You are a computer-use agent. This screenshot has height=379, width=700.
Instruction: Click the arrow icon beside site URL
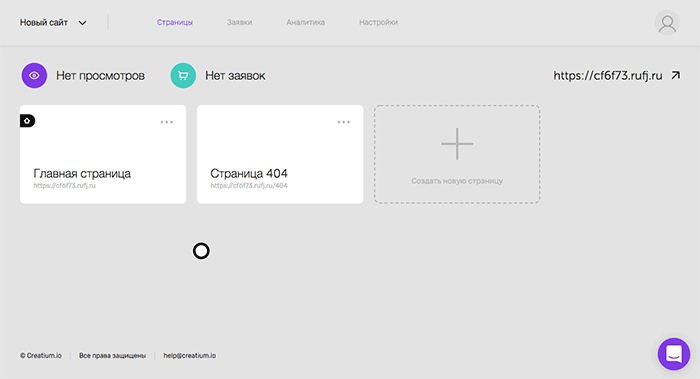pyautogui.click(x=675, y=75)
